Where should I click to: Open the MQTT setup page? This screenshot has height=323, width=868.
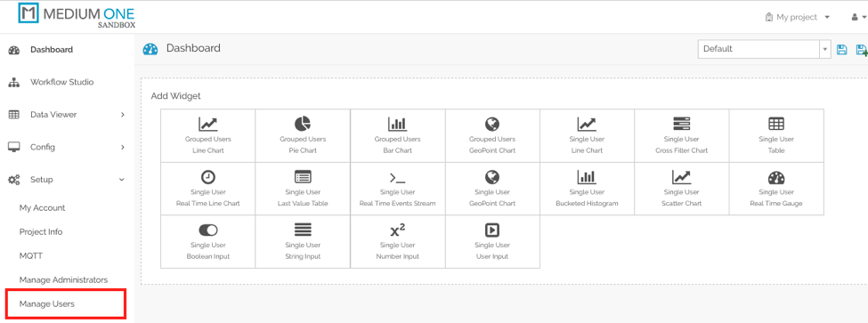pos(30,256)
